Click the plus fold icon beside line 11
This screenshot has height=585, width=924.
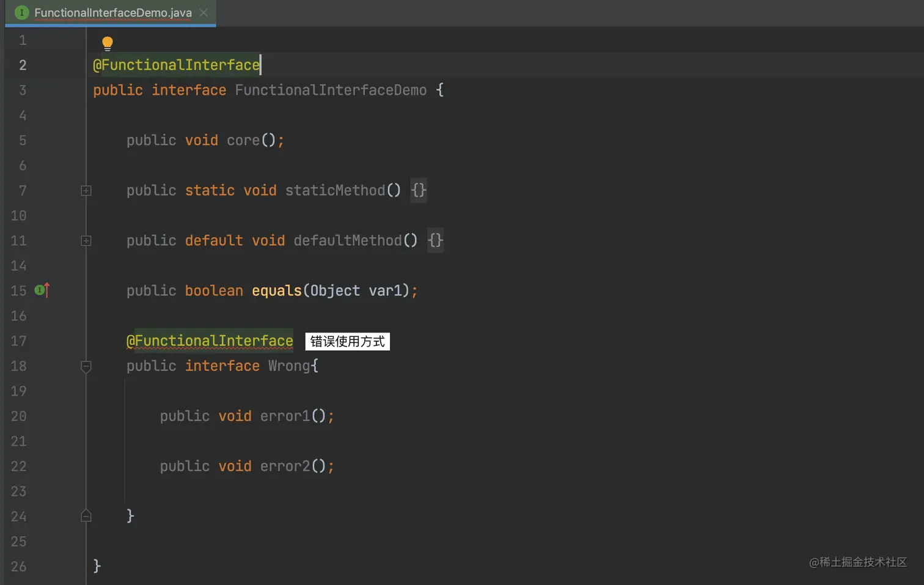[86, 241]
